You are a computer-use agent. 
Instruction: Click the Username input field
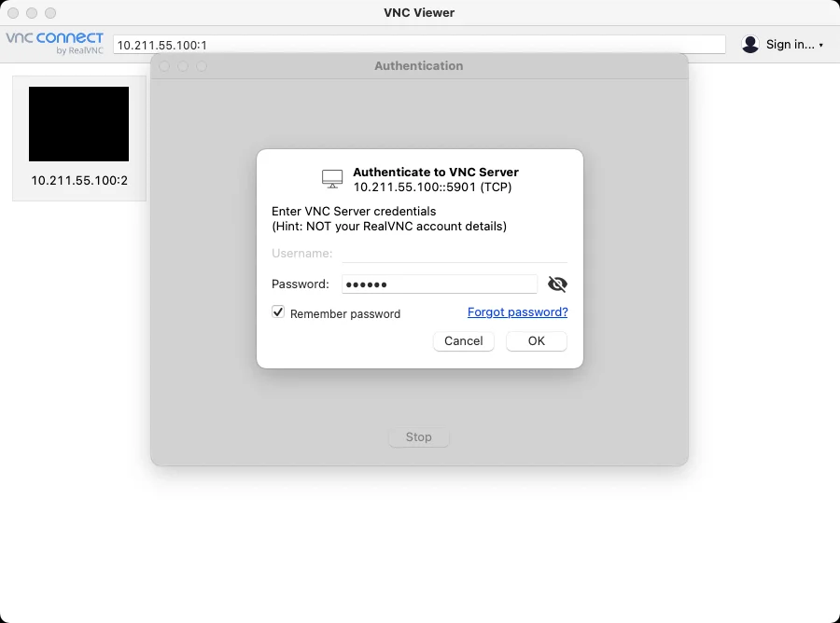click(x=455, y=253)
